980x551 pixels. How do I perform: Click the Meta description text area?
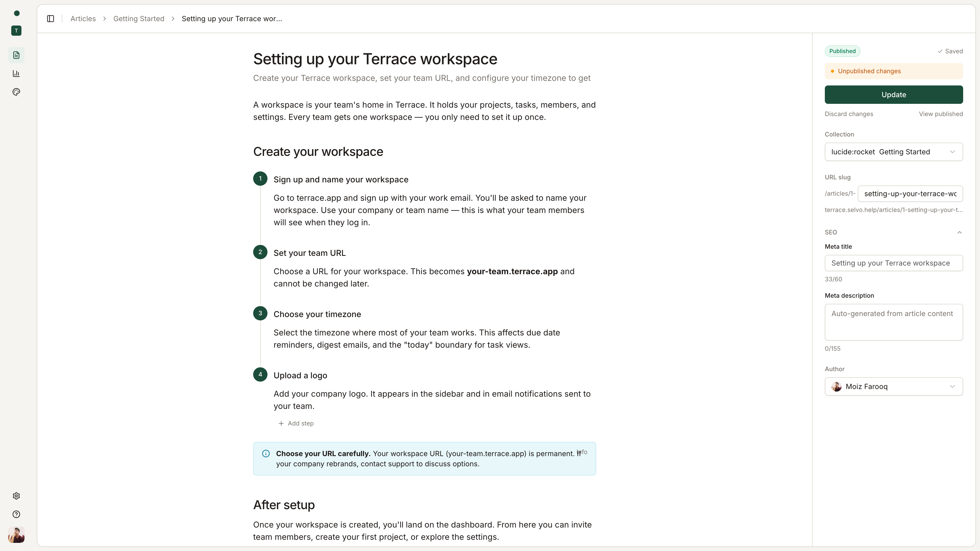pos(894,322)
